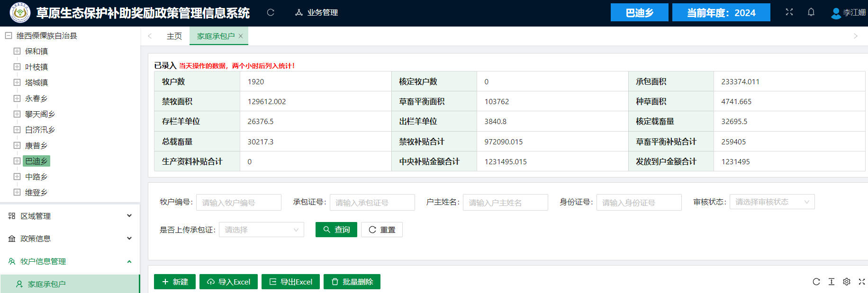Image resolution: width=868 pixels, height=293 pixels.
Task: Click the 查询 search button
Action: coord(336,230)
